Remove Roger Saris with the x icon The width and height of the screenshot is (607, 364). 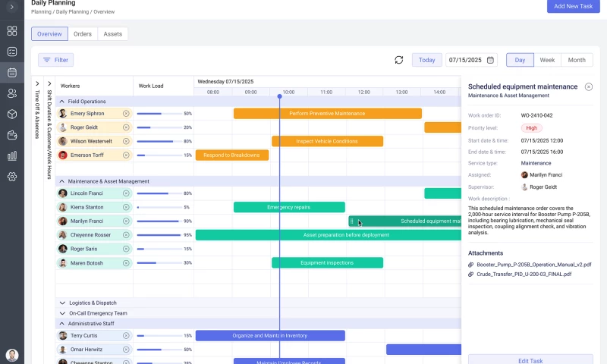pos(126,249)
